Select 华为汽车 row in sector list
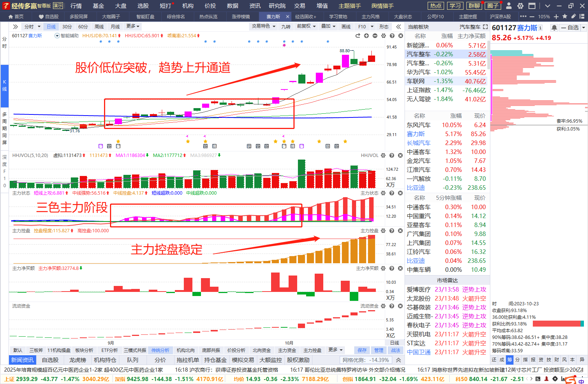 pyautogui.click(x=446, y=72)
